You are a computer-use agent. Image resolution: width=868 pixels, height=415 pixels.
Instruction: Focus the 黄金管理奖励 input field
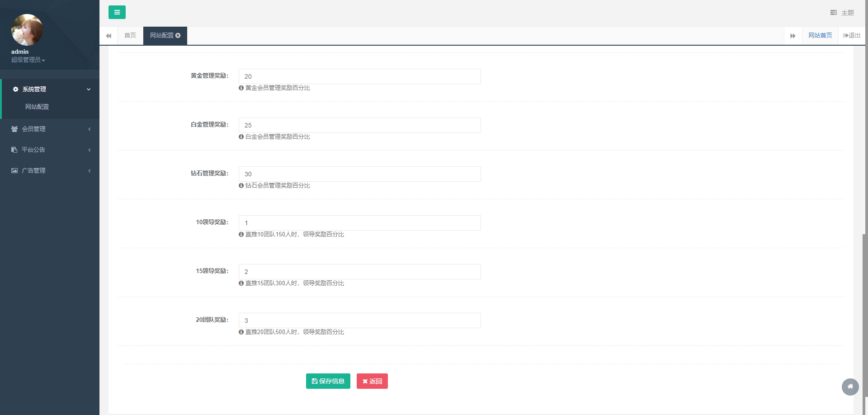pos(359,76)
